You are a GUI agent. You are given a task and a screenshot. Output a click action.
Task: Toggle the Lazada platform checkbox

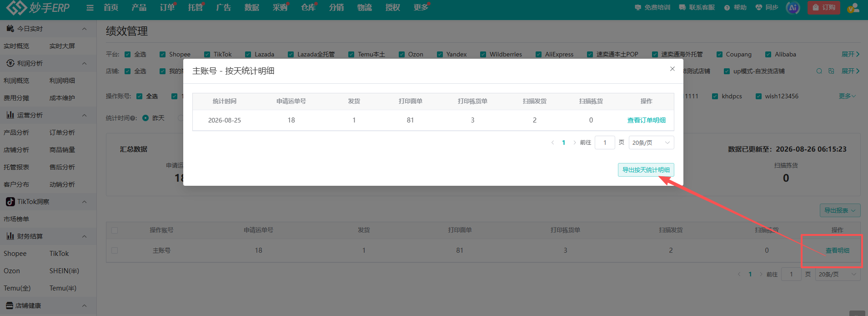pyautogui.click(x=248, y=54)
